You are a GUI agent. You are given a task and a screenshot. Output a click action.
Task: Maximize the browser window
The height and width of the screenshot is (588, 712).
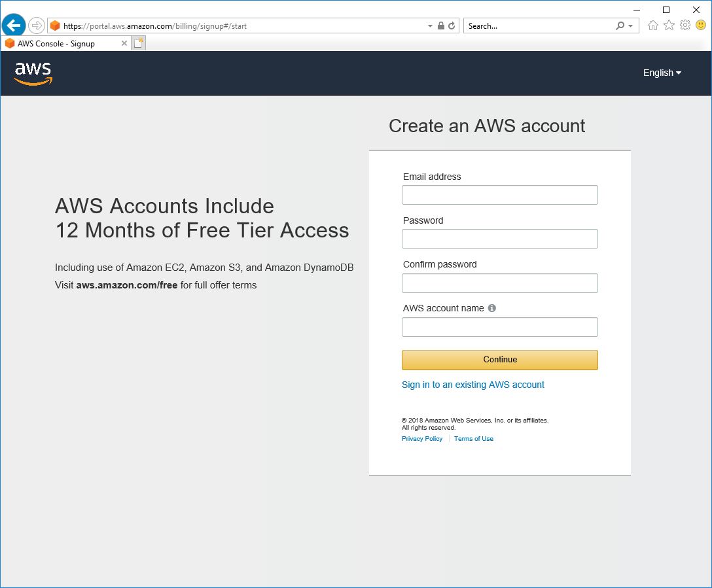pos(666,10)
